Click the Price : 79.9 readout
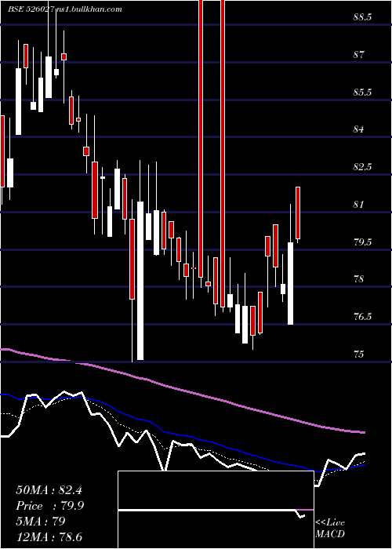The image size is (392, 549). (49, 506)
